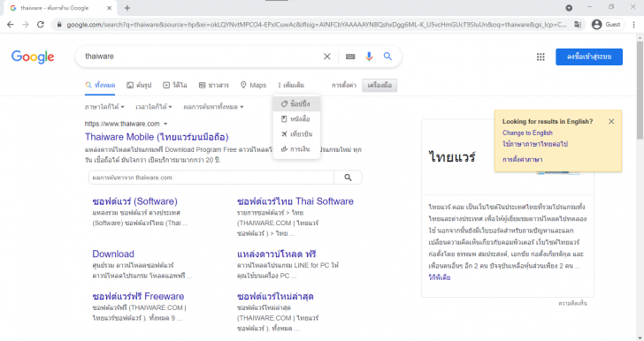Start voice search with the microphone
The height and width of the screenshot is (341, 644).
tap(369, 57)
